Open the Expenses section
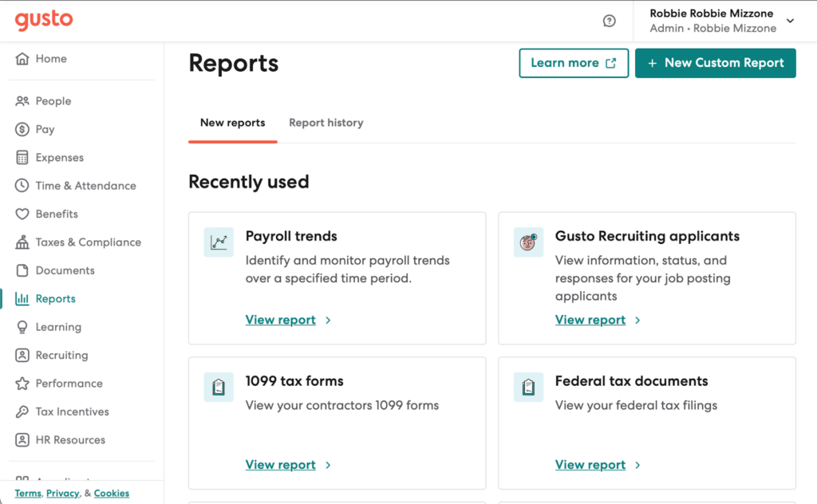 tap(21, 157)
